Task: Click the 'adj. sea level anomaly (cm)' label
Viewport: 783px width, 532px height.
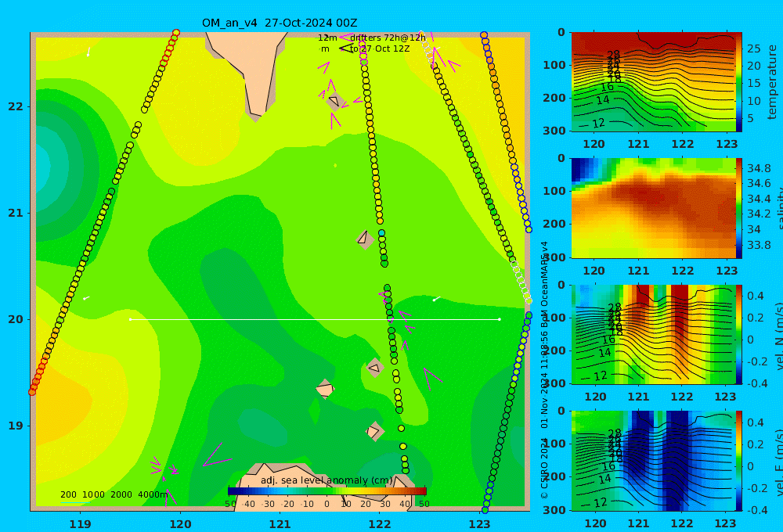Action: [x=327, y=480]
